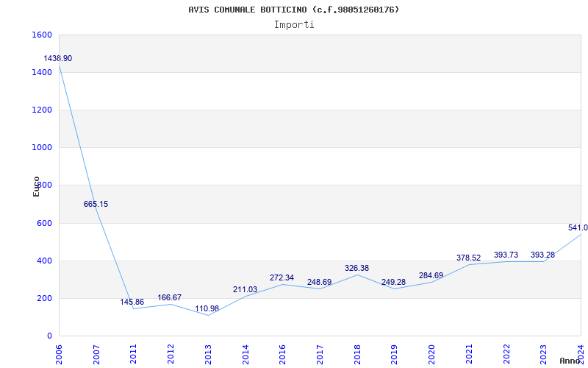Select the 326.38 data label
The image size is (588, 368).
[x=356, y=268]
